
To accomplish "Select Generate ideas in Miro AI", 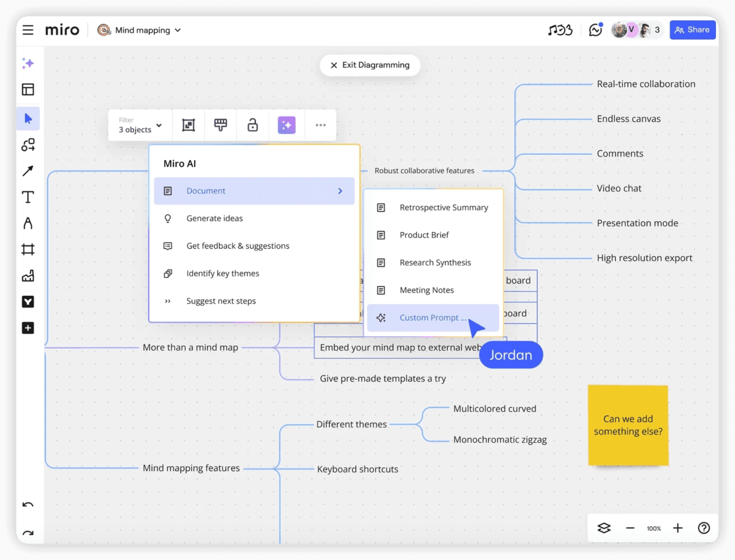I will click(x=254, y=219).
